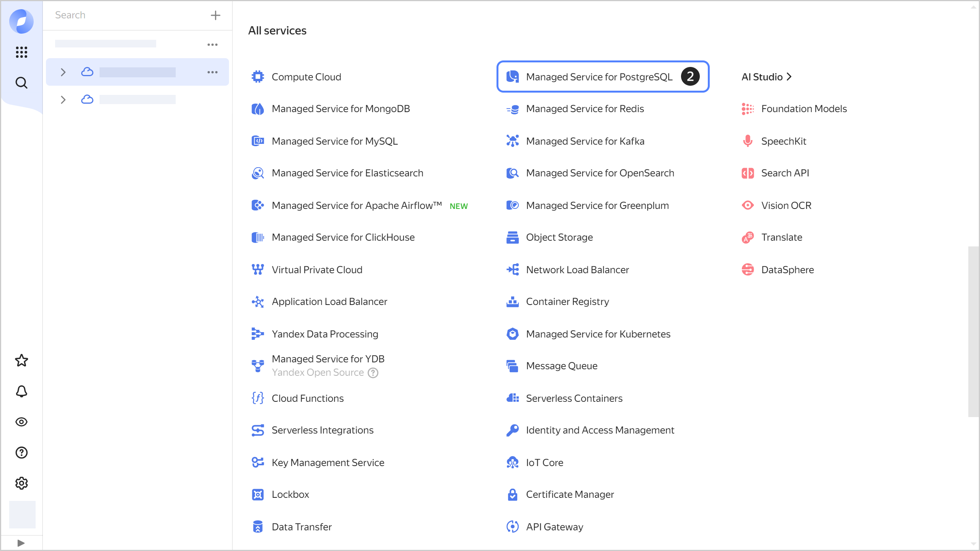Viewport: 980px width, 551px height.
Task: Open three-dots menu for the organization
Action: (212, 45)
